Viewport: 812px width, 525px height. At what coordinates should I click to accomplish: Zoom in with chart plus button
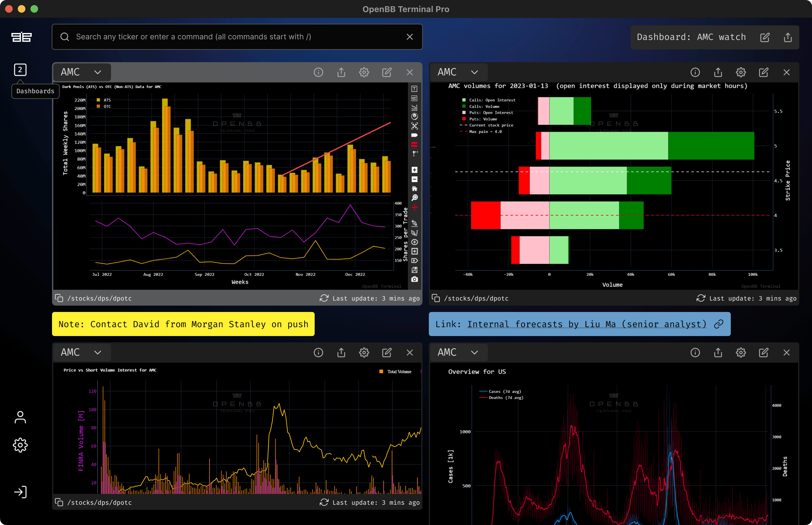point(414,170)
